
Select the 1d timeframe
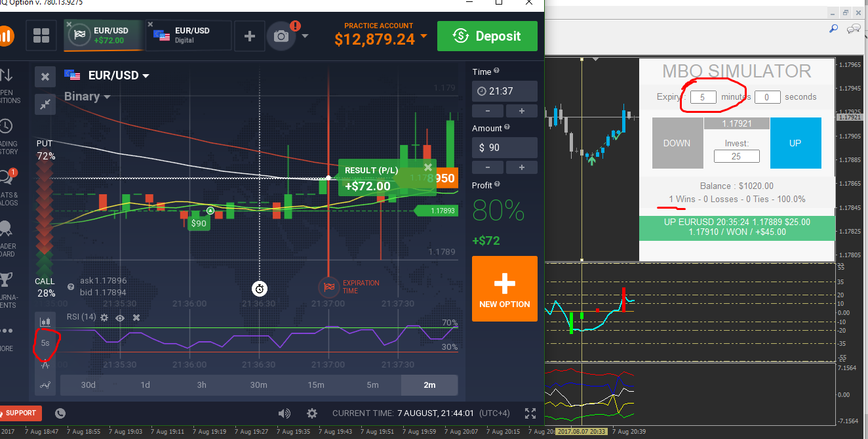[x=145, y=385]
